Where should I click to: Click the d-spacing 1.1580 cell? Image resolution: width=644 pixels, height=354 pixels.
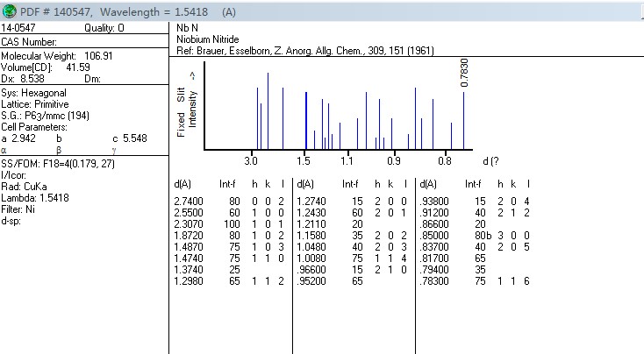[311, 236]
